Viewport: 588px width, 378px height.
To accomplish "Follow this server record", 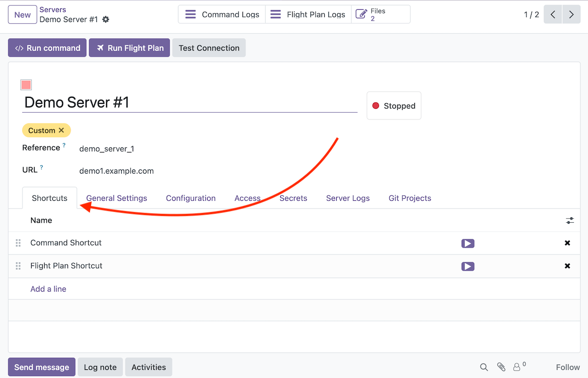I will coord(567,367).
